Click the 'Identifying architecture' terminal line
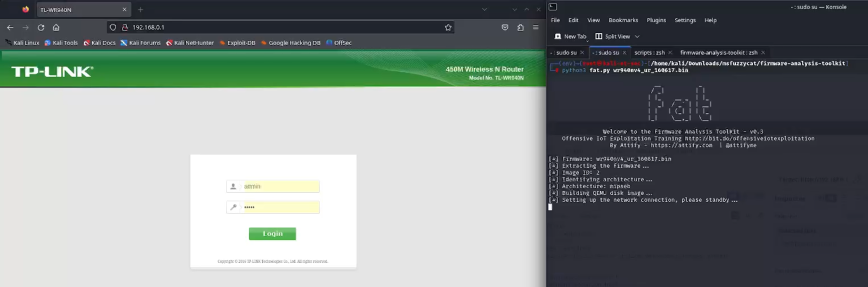 pos(600,180)
